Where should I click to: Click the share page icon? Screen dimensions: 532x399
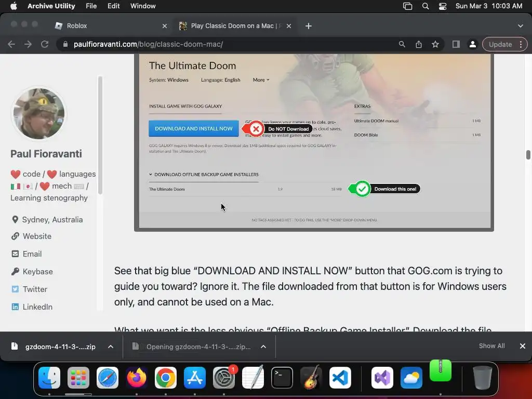419,44
